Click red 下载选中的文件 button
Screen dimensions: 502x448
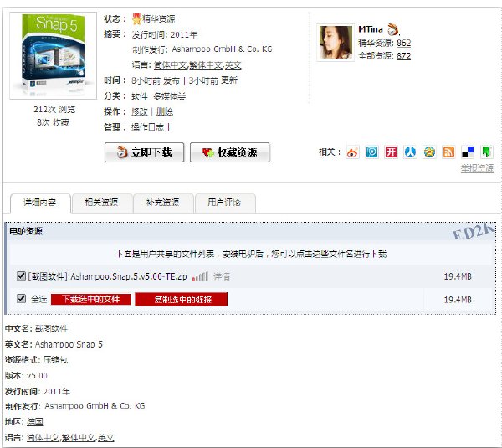point(91,299)
